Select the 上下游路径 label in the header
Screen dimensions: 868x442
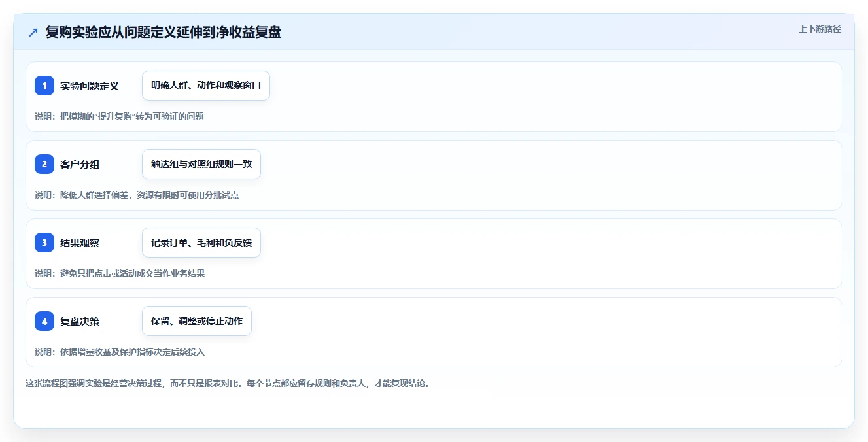(820, 29)
